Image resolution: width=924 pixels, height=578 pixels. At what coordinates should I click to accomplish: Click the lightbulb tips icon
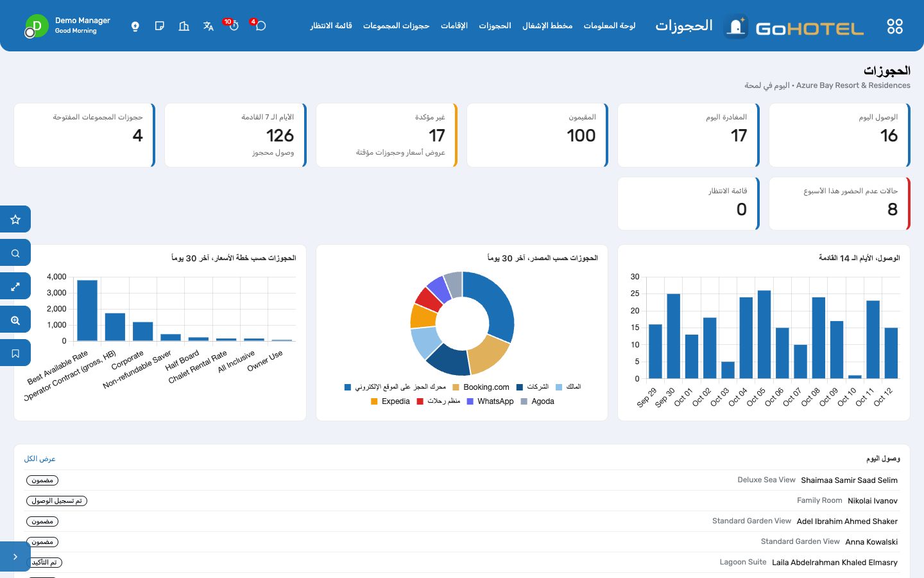[135, 26]
